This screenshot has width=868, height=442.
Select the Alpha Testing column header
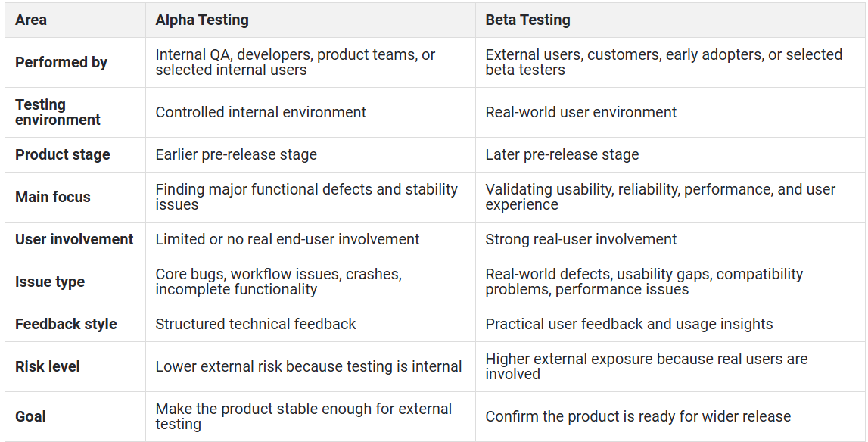[x=202, y=20]
